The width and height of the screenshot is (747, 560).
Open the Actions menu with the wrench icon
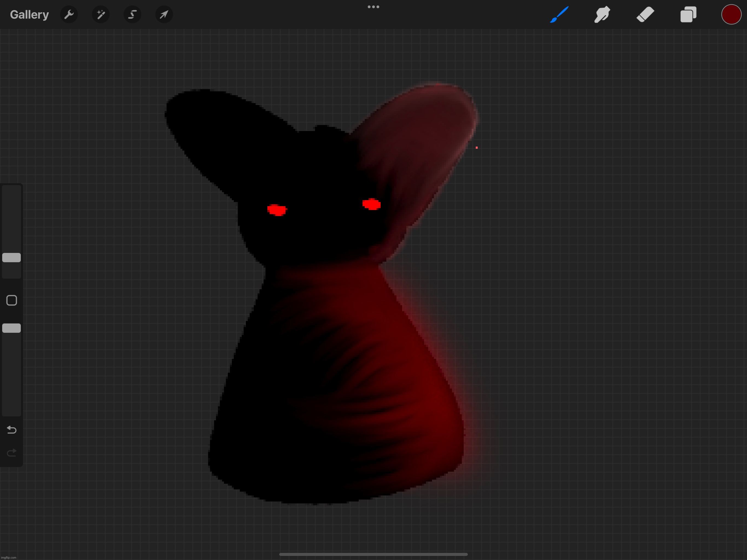click(x=69, y=14)
